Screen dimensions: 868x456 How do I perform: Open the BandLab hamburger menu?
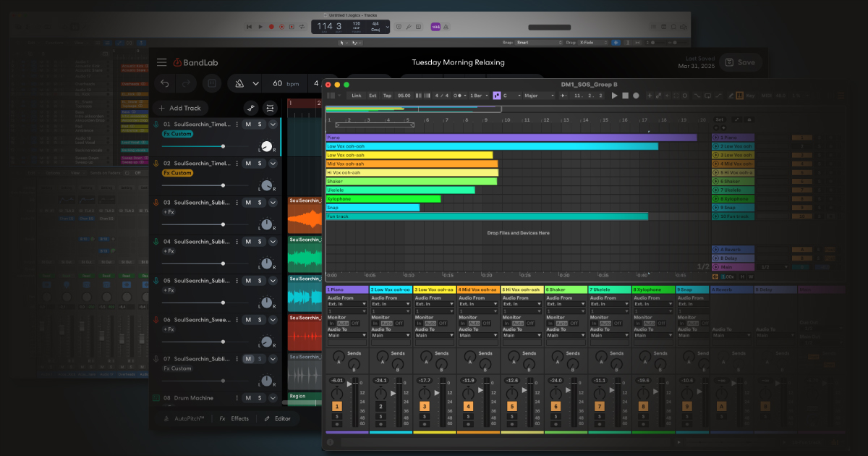[x=161, y=62]
